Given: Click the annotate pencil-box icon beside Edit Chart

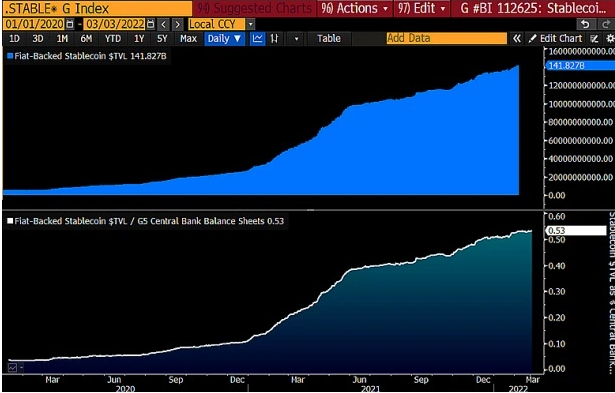Looking at the screenshot, I should [595, 38].
